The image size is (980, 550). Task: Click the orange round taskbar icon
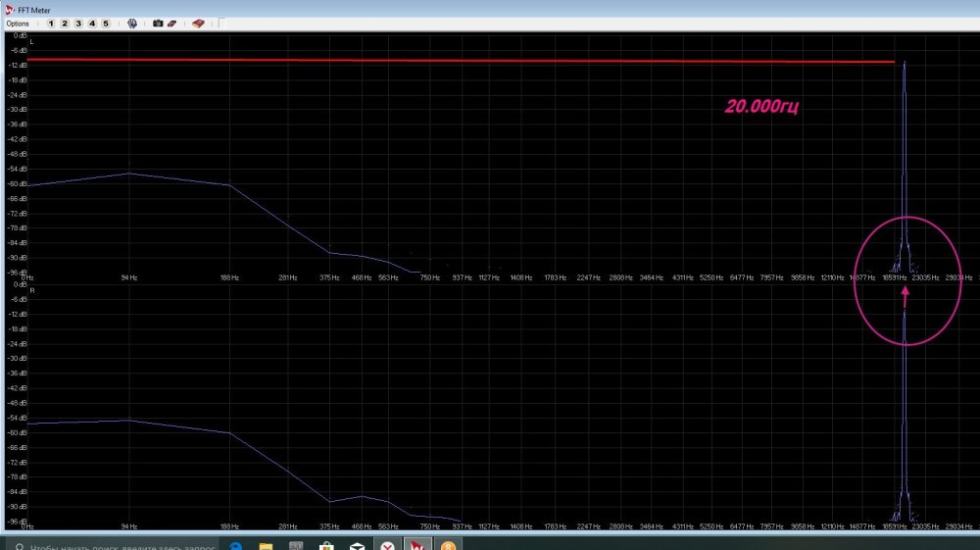pos(448,545)
